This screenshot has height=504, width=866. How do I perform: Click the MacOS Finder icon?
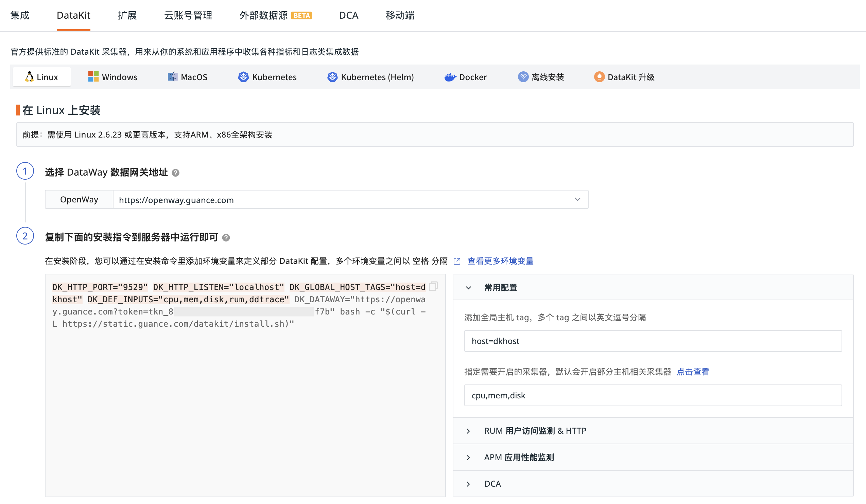[x=172, y=77]
